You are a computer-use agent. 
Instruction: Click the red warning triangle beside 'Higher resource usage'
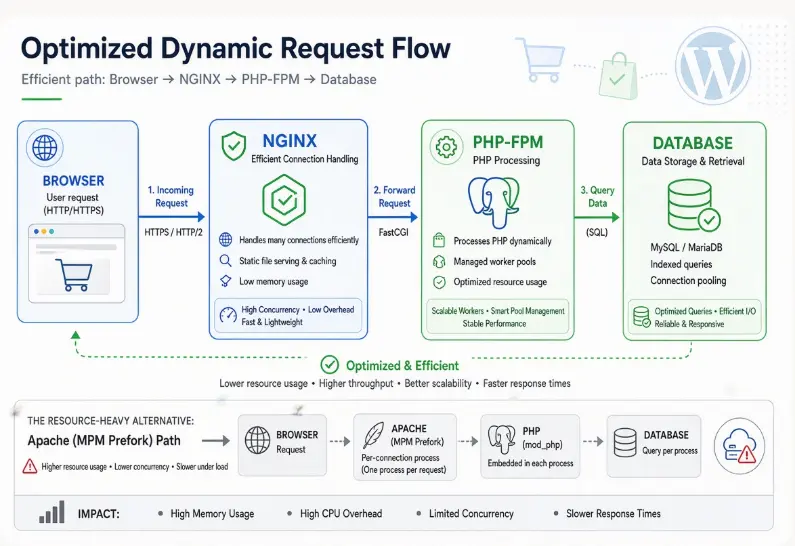30,466
